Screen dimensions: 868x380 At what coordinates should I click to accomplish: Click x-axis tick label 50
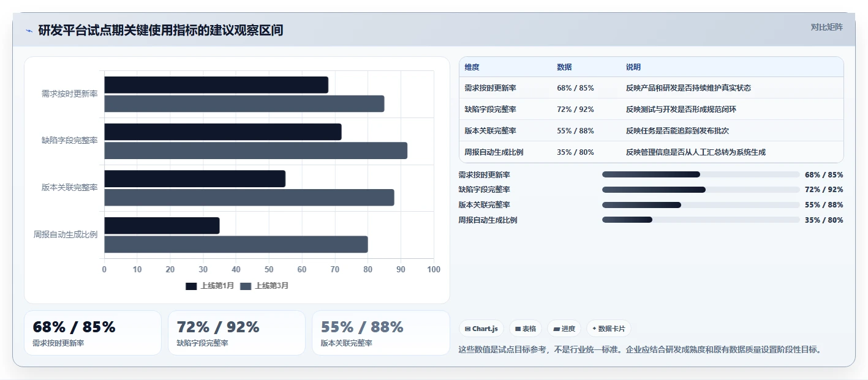[x=269, y=269]
